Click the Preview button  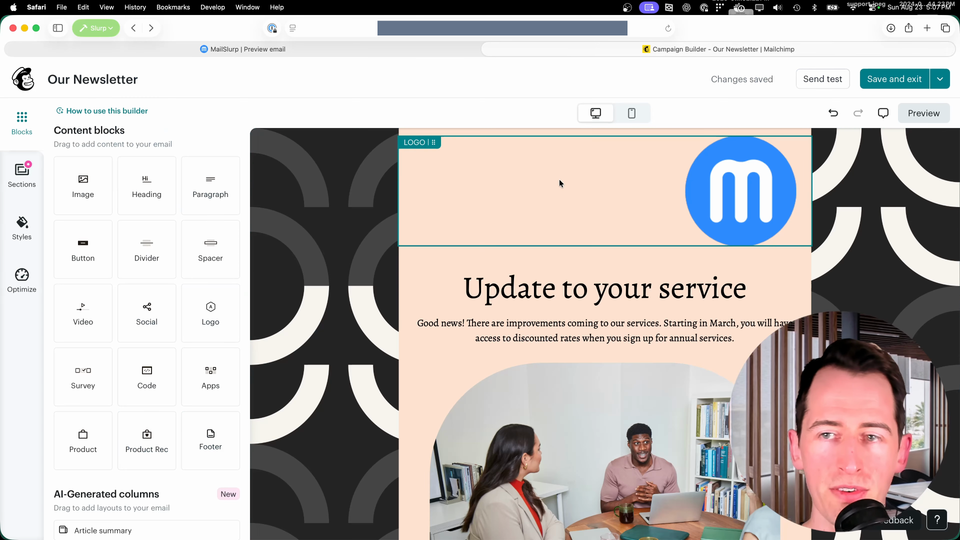click(x=923, y=113)
